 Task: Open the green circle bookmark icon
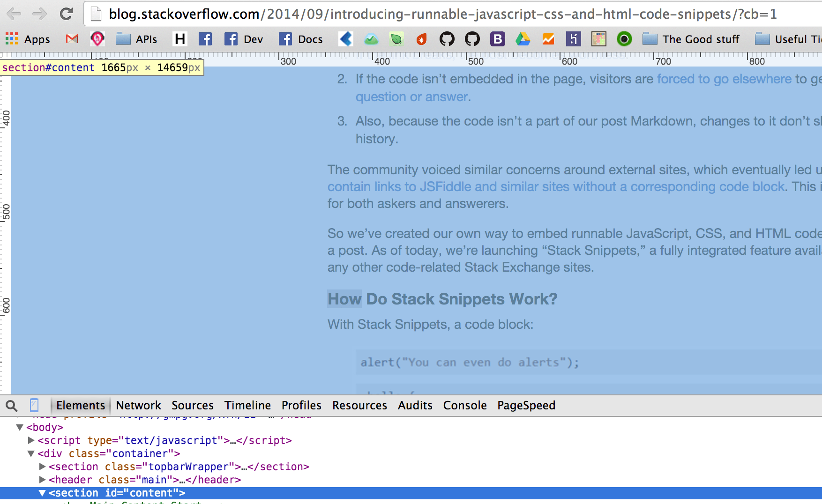point(624,39)
